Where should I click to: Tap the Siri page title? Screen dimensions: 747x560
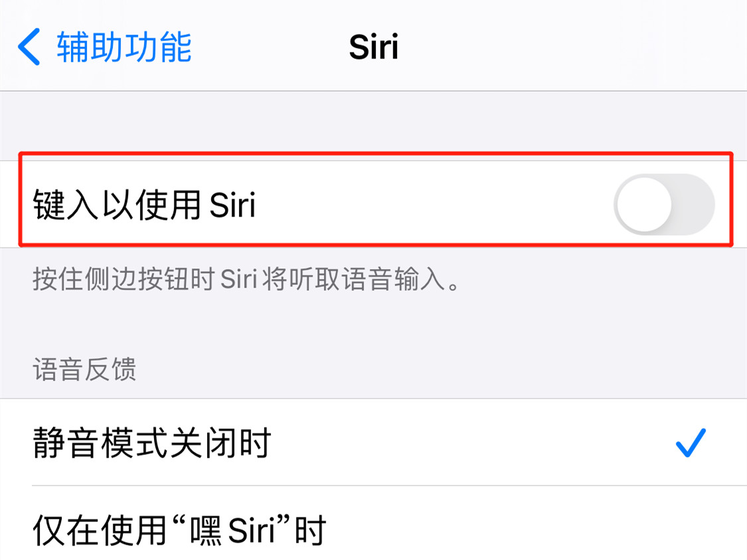click(x=373, y=47)
